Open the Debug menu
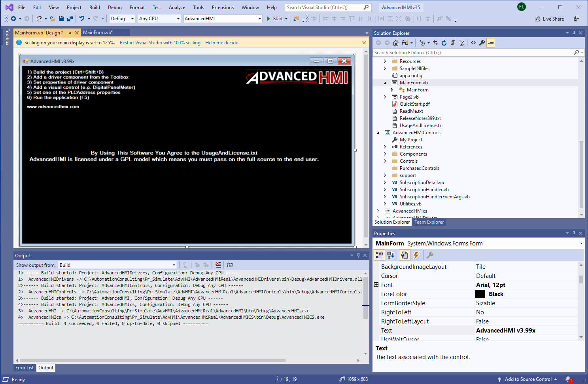Image resolution: width=588 pixels, height=384 pixels. click(114, 7)
